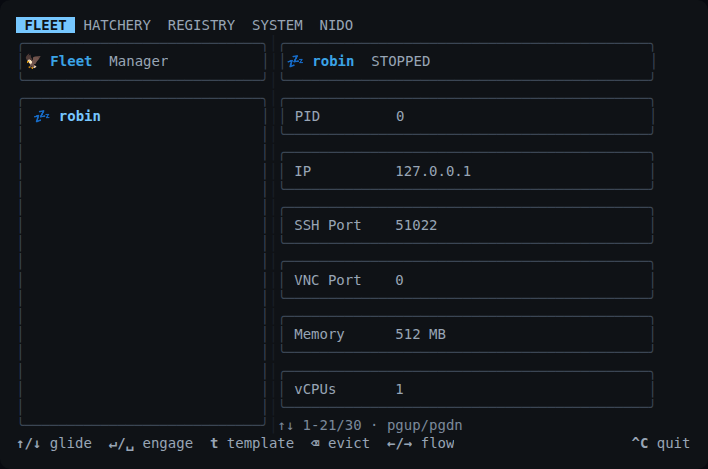The height and width of the screenshot is (469, 708).
Task: Click the 1-21/30 pagination indicator
Action: click(332, 425)
